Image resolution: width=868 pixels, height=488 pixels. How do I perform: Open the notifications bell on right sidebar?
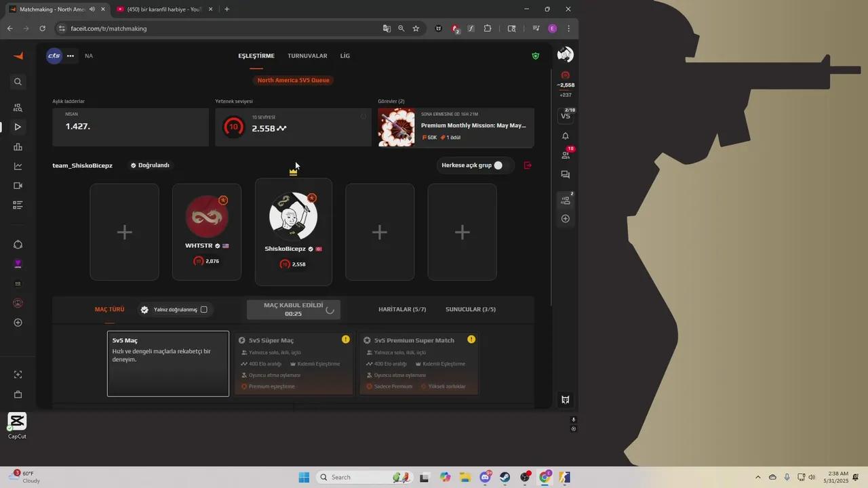(565, 136)
